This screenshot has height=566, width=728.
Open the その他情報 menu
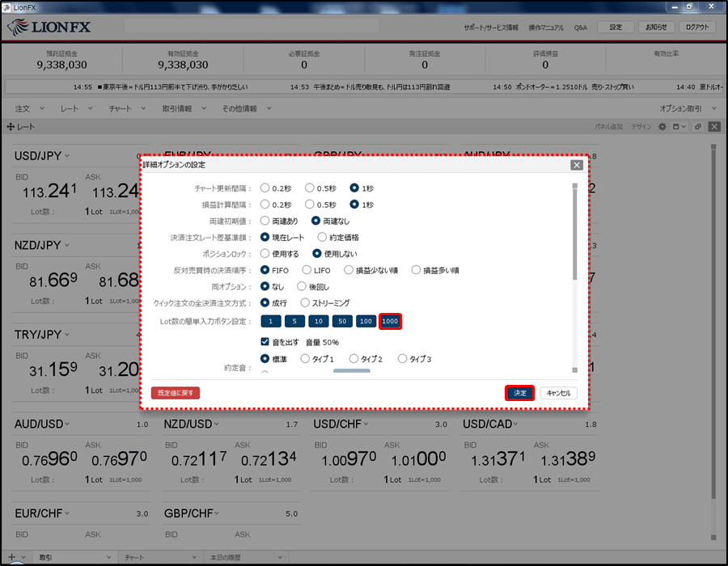[x=247, y=108]
